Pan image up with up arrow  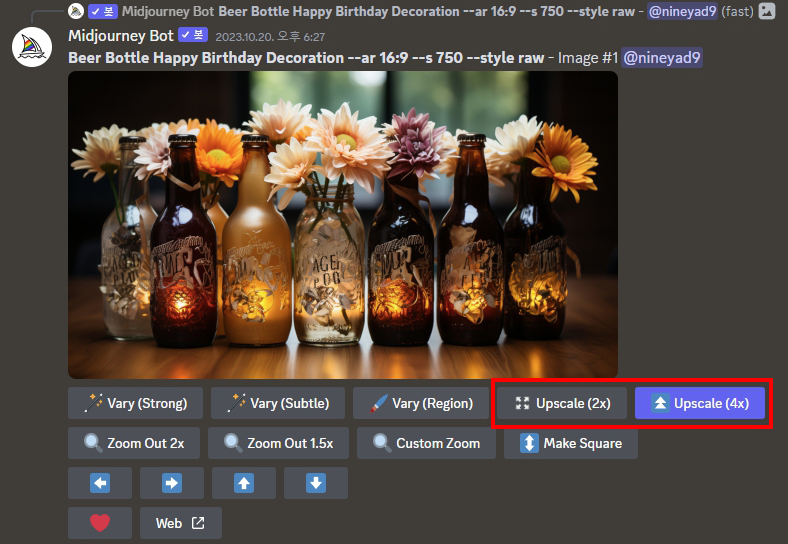[x=244, y=483]
